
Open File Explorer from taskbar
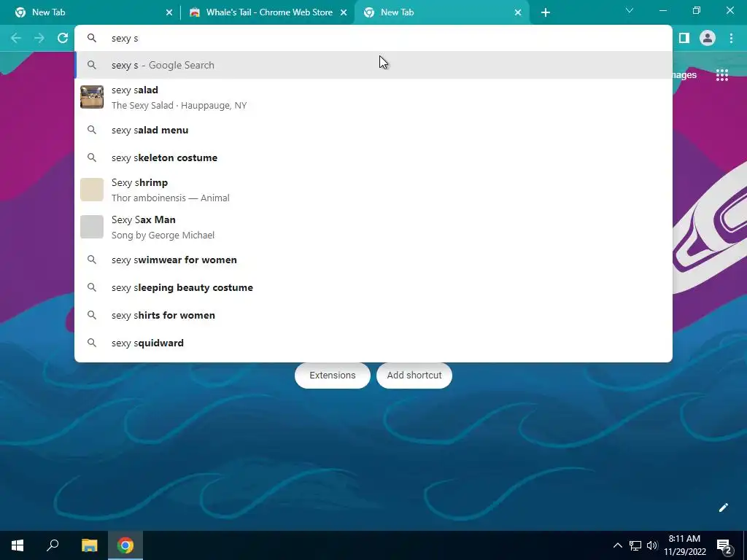coord(89,545)
